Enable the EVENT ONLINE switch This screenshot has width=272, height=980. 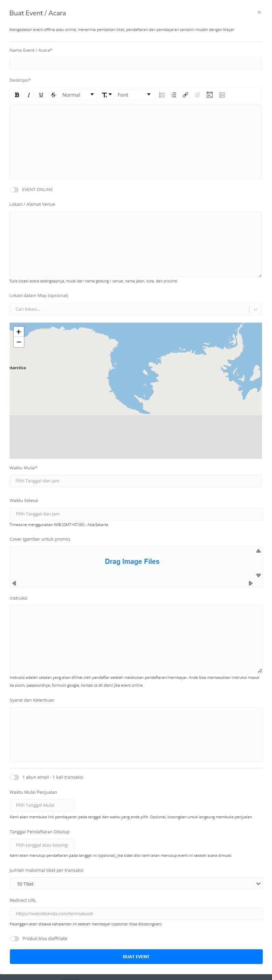[14, 190]
